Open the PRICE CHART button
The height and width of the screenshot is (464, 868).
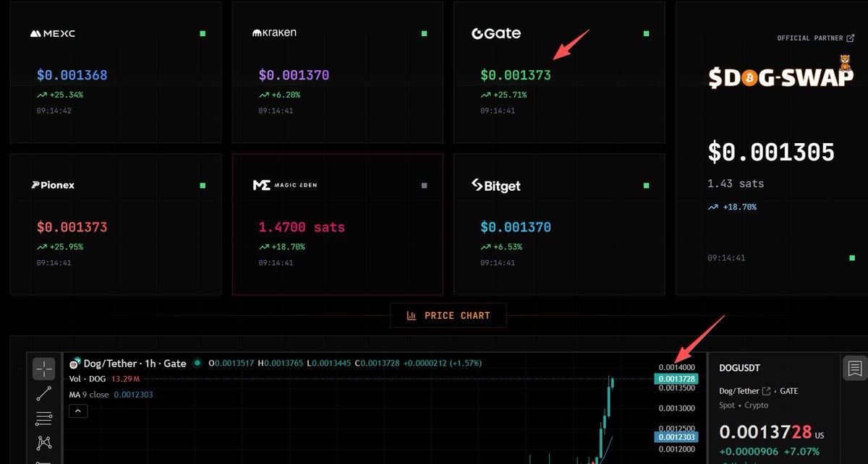coord(448,316)
